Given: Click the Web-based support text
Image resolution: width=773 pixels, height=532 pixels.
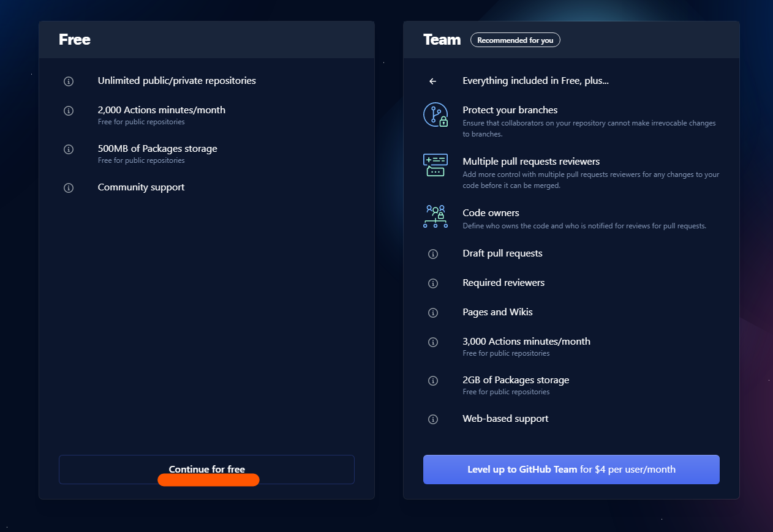Looking at the screenshot, I should click(505, 419).
